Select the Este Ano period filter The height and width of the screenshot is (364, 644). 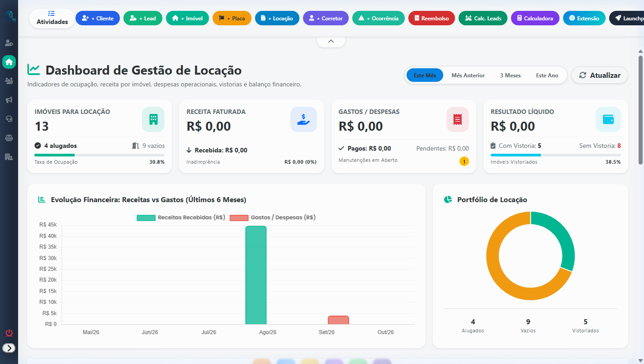pyautogui.click(x=547, y=75)
